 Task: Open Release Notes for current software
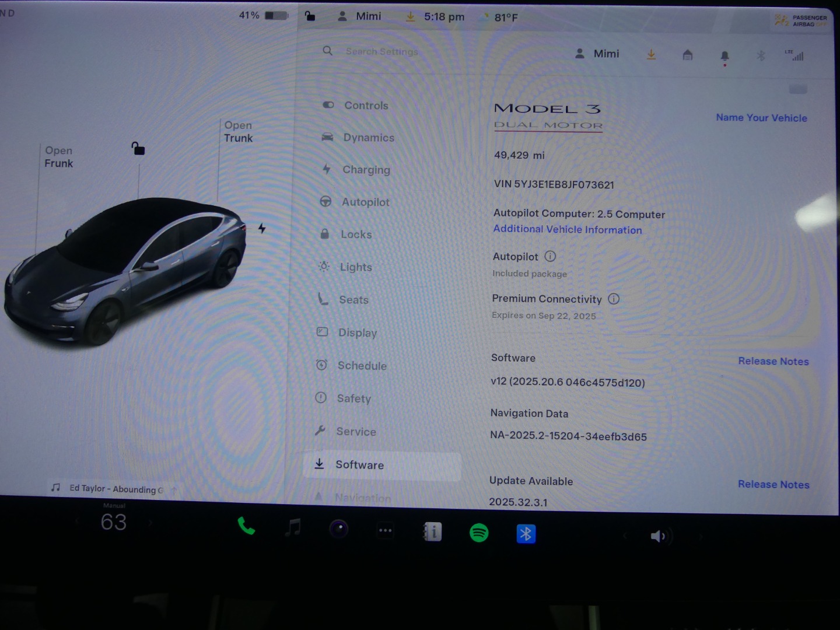(773, 361)
